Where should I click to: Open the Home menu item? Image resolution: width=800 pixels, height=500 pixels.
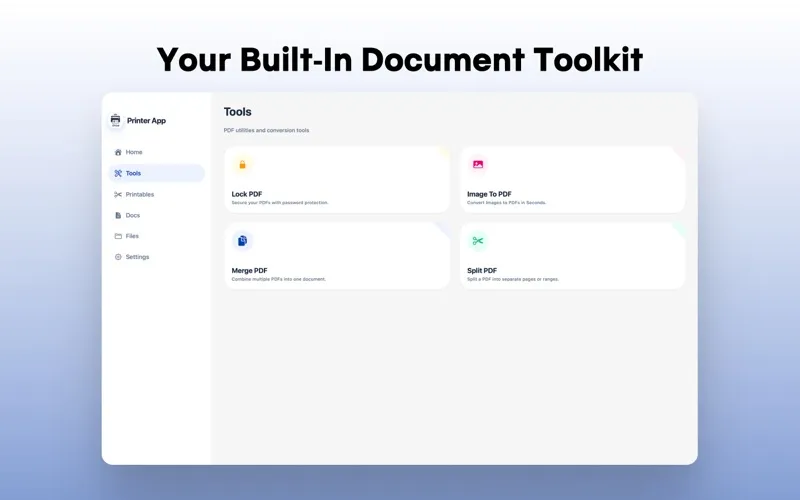coord(157,152)
